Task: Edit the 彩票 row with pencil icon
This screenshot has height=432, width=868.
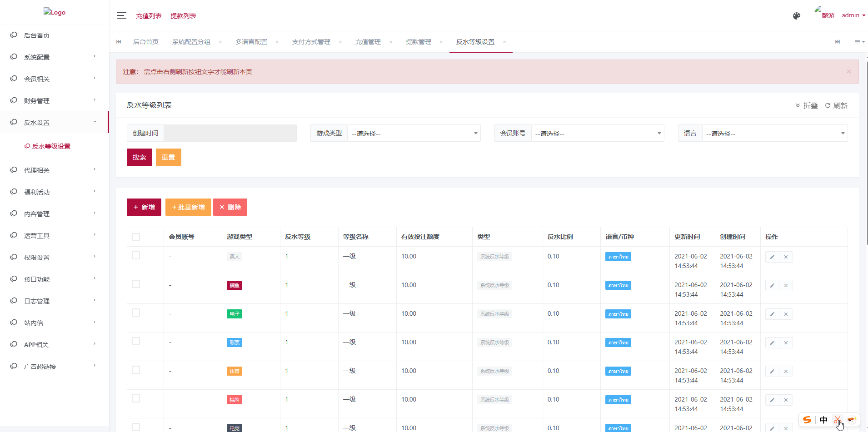Action: 772,343
